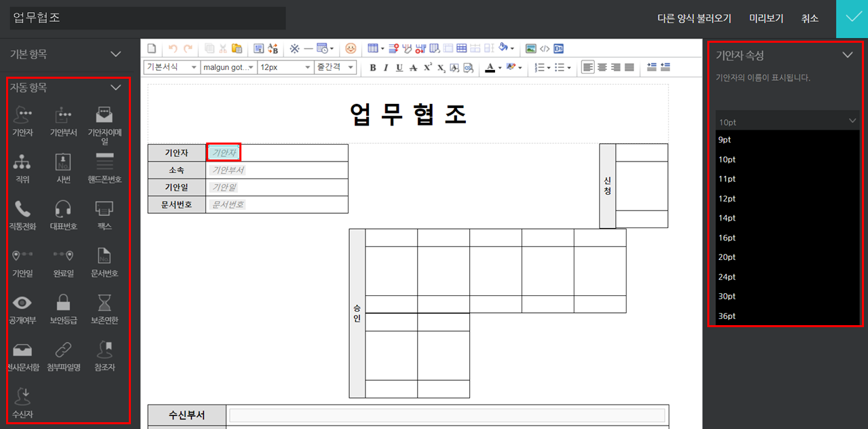Insert the 기안자이메일 auto field

click(104, 115)
